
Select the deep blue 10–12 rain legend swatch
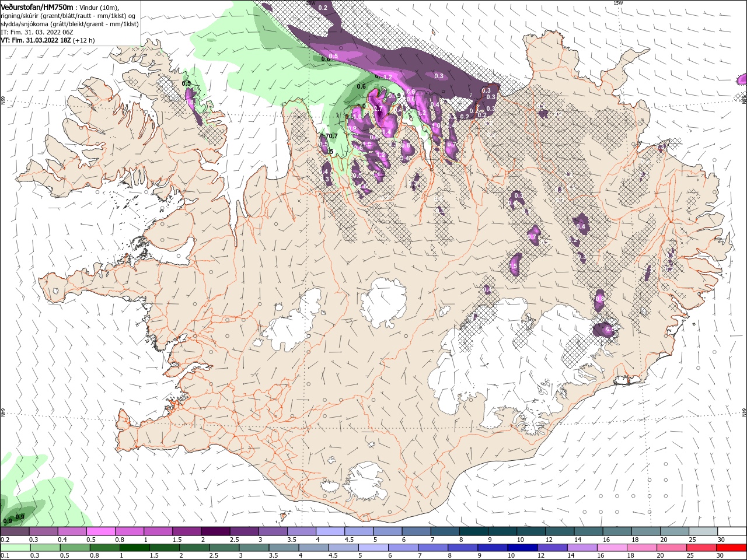pos(522,548)
